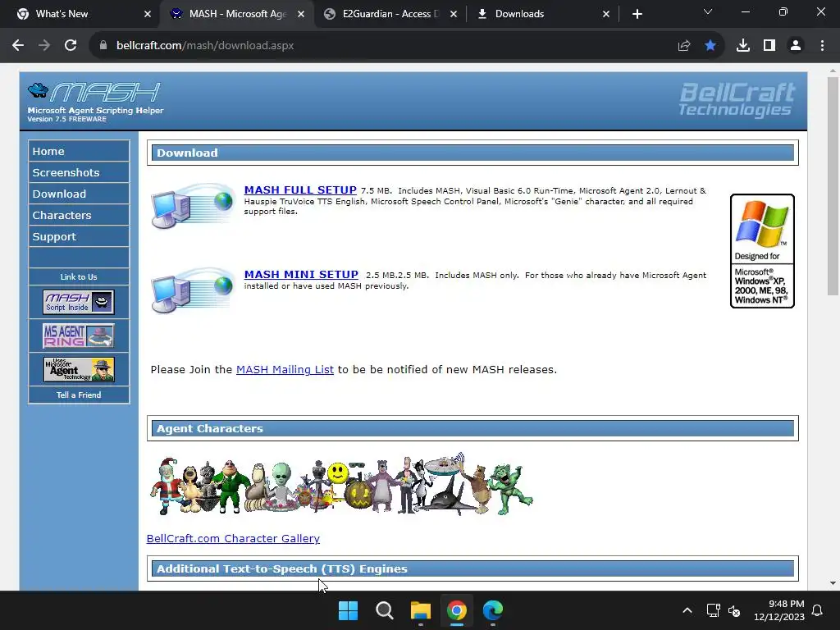Click the MASH Script Inside badge

click(x=79, y=302)
